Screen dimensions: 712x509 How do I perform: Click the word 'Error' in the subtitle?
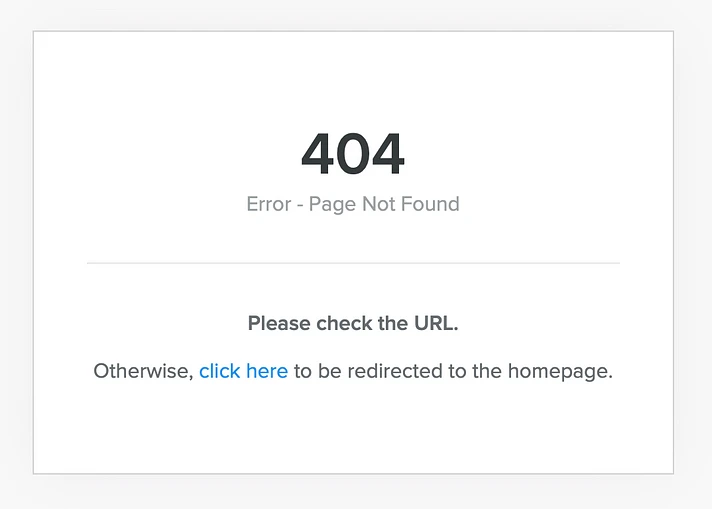click(x=269, y=204)
